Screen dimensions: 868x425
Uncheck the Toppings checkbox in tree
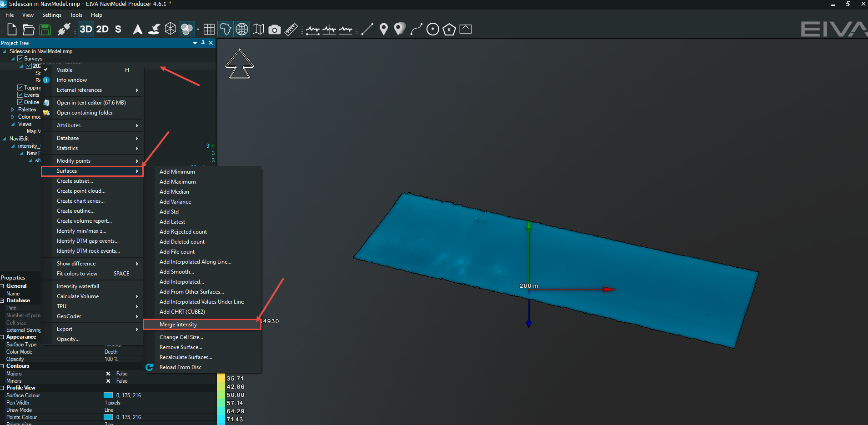point(20,88)
